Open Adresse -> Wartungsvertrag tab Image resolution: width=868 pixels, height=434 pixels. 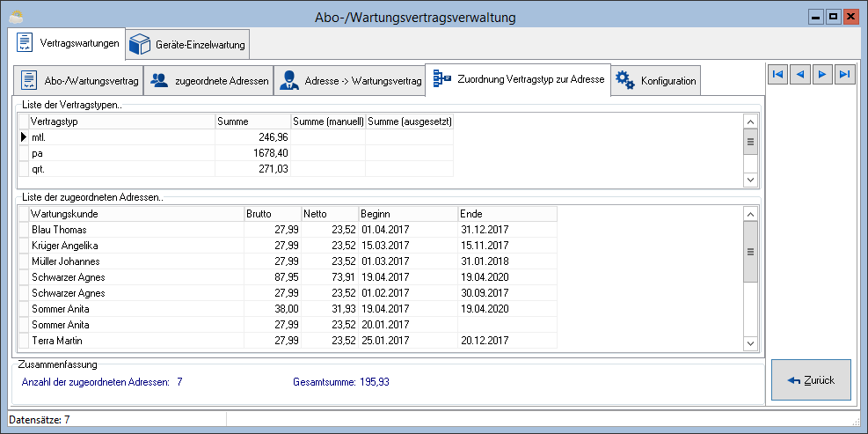point(349,81)
